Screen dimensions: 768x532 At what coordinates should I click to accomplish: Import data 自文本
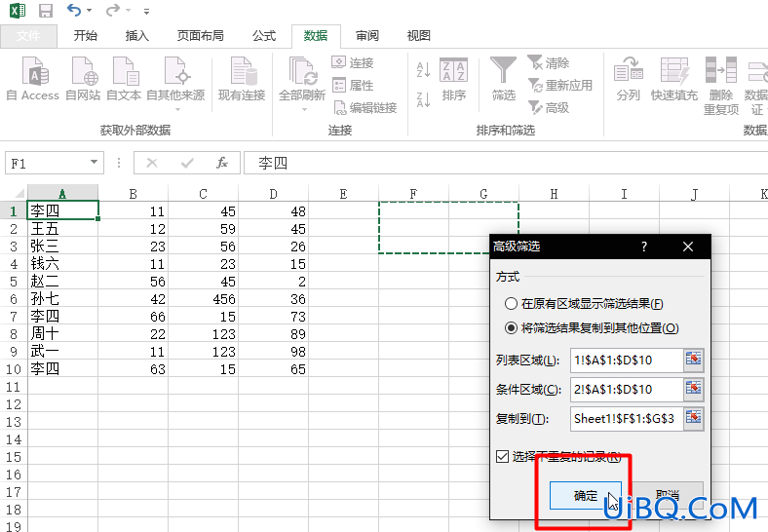click(x=124, y=78)
